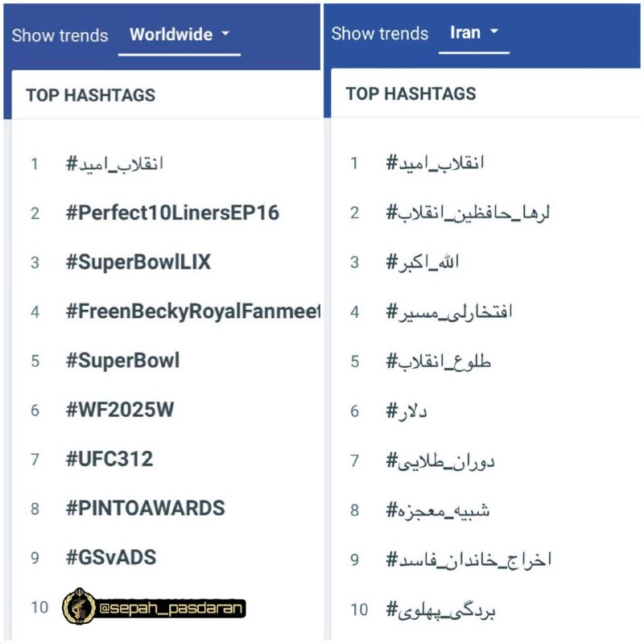Open #WF2025W hashtag

[120, 410]
